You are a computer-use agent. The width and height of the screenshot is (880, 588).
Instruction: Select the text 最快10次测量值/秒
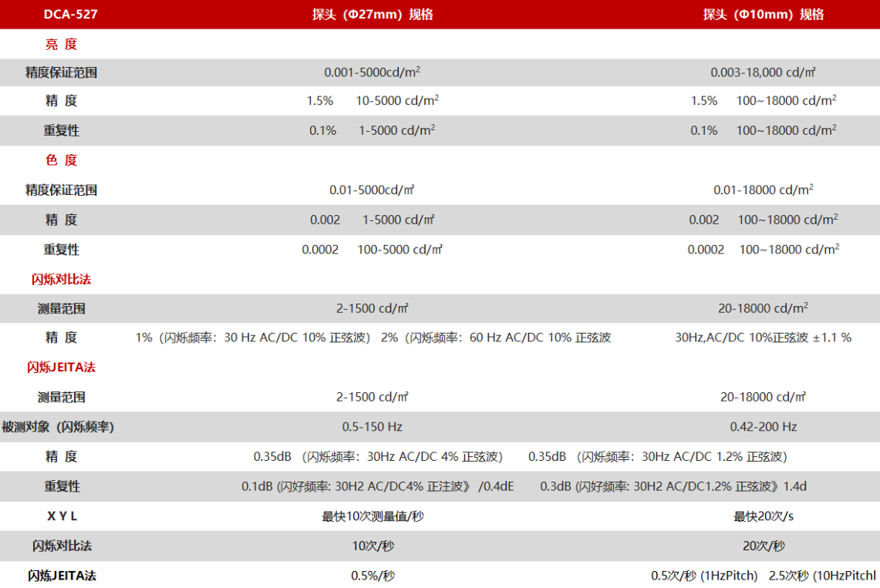click(x=373, y=516)
